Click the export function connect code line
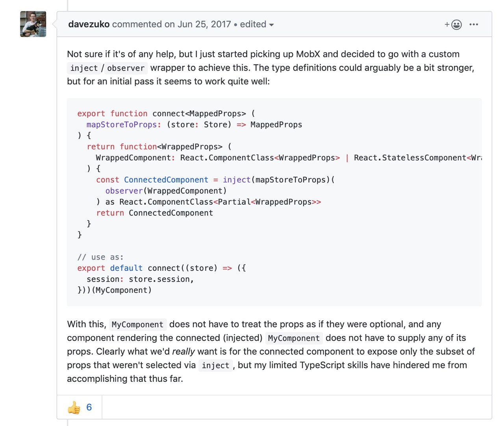Screen dimensions: 504x426 (x=166, y=113)
